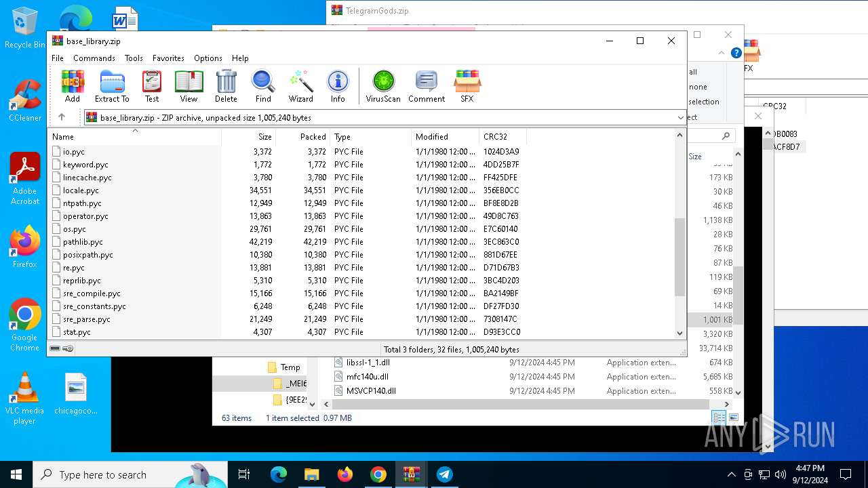Click the taskbar search box
Image resolution: width=868 pixels, height=488 pixels.
pos(130,474)
